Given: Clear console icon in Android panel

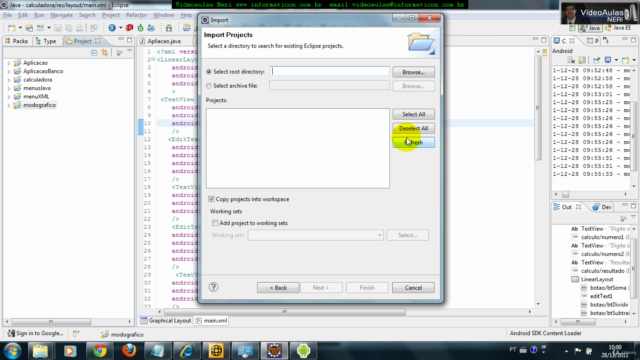Looking at the screenshot, I should click(571, 60).
